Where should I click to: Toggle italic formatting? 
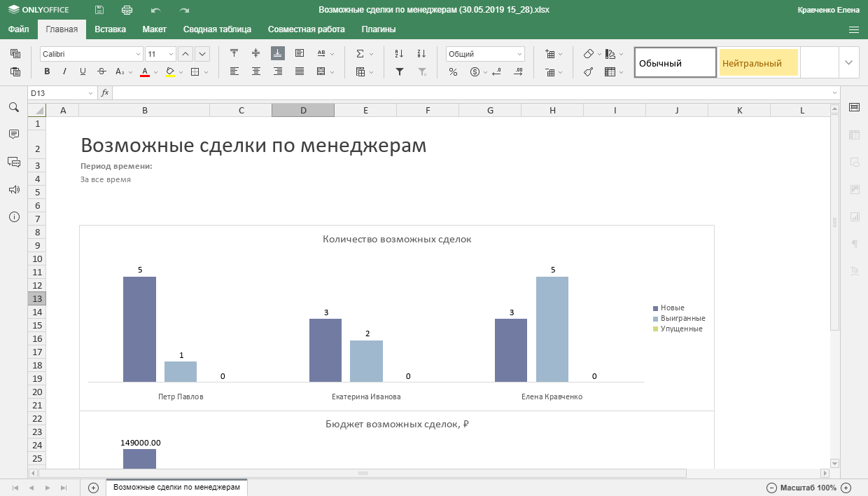click(64, 71)
